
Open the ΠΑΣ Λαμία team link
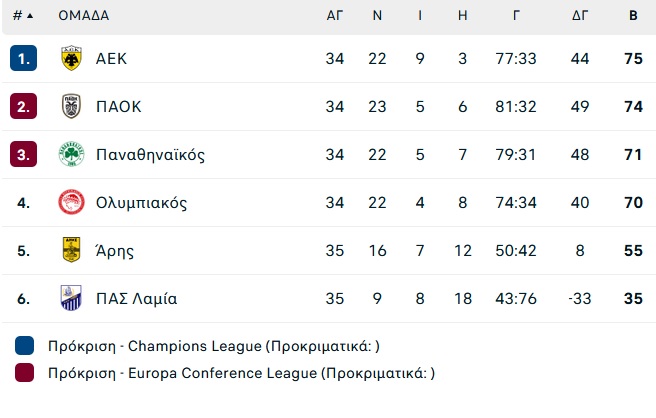tap(136, 298)
